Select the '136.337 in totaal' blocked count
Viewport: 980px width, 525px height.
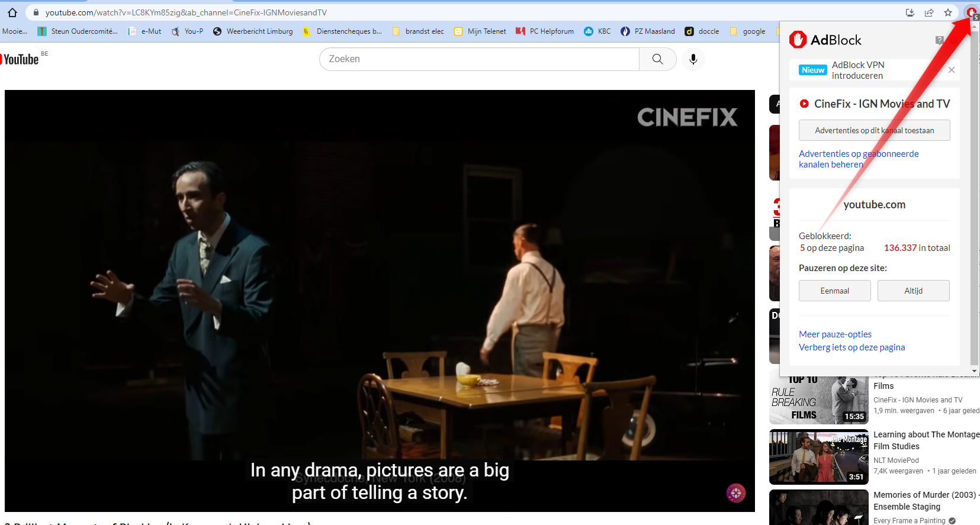point(917,248)
